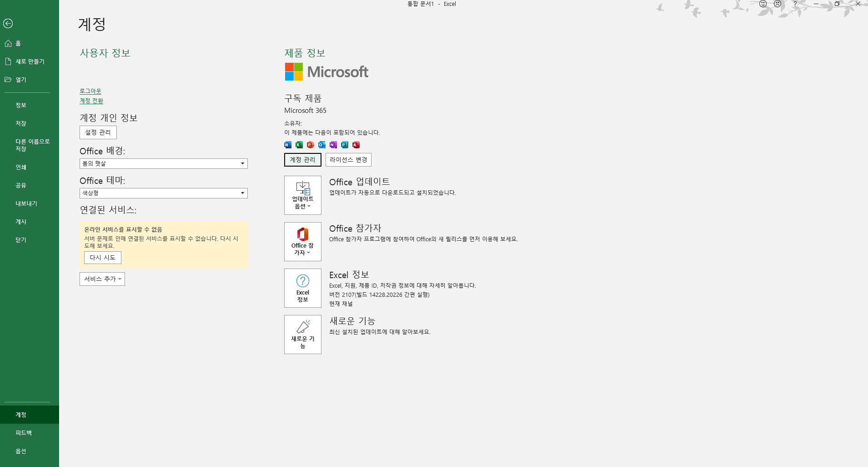The height and width of the screenshot is (467, 868).
Task: Click the Outlook app icon under included products
Action: point(322,145)
